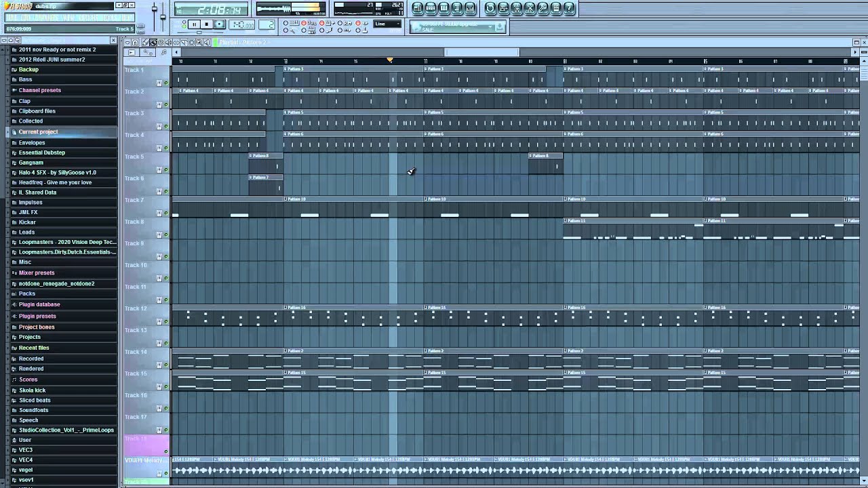Toggle mute LED for Track 7
The height and width of the screenshot is (488, 868).
166,213
